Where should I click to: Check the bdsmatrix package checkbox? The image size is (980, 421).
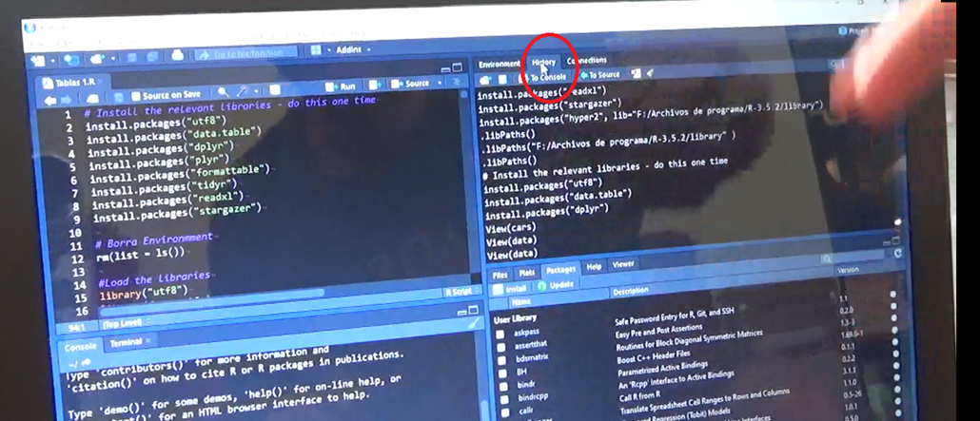tap(501, 360)
